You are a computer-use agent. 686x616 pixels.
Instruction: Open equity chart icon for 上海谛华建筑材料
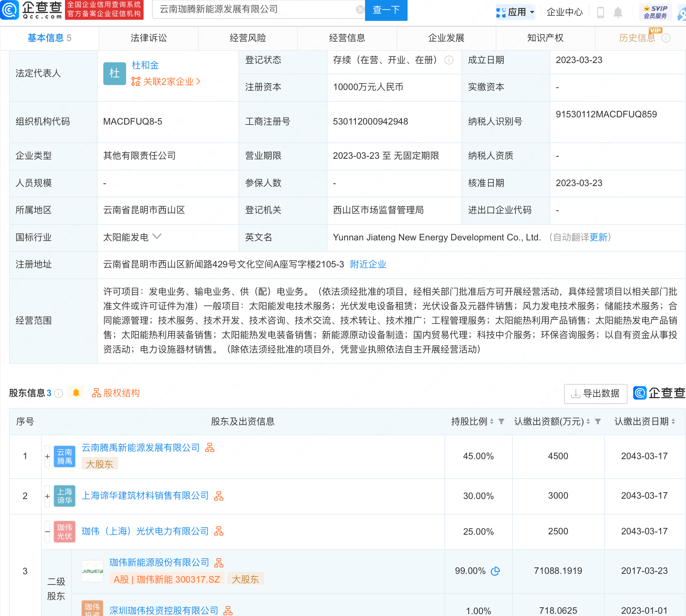coord(219,496)
